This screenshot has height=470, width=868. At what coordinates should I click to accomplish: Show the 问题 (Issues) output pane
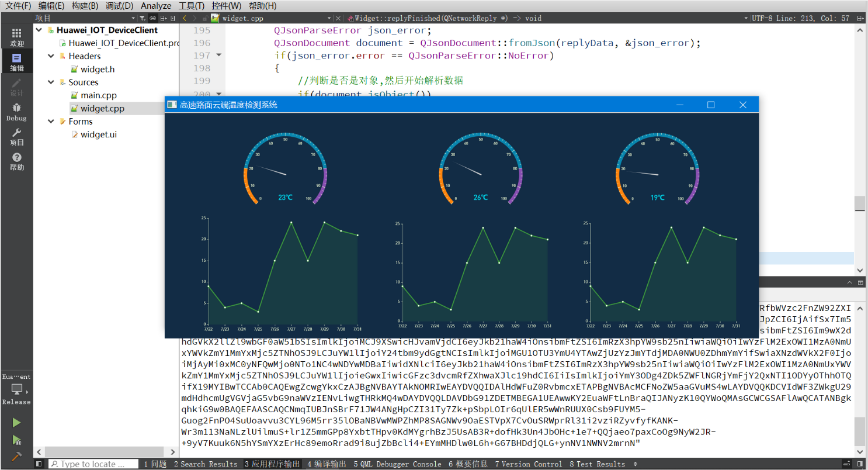pos(155,464)
